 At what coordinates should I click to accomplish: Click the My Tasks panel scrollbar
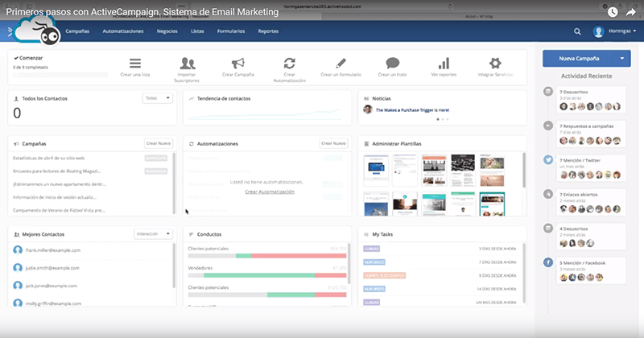coord(524,273)
